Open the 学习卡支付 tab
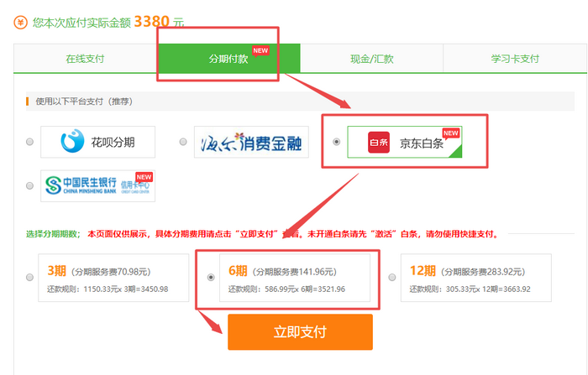The image size is (588, 375). (515, 60)
